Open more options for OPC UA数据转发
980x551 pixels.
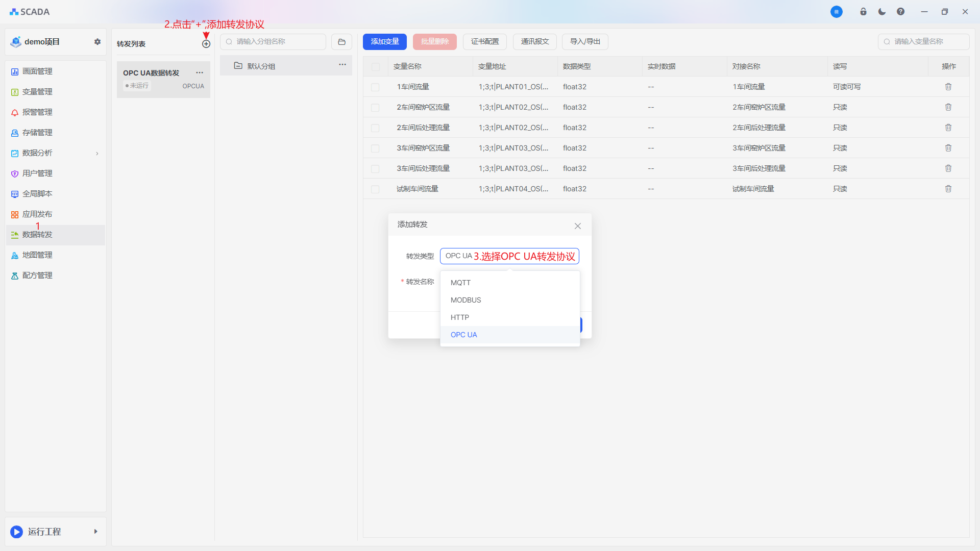point(200,72)
